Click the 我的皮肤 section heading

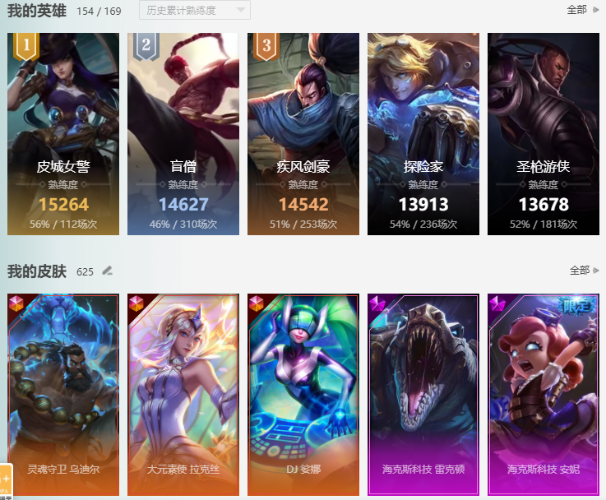tap(37, 271)
